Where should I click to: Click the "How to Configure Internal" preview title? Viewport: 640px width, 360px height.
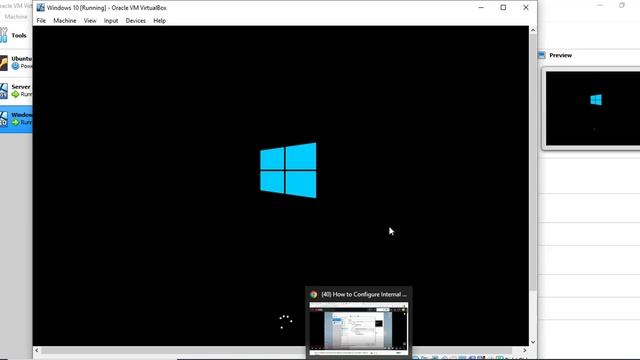coord(364,294)
